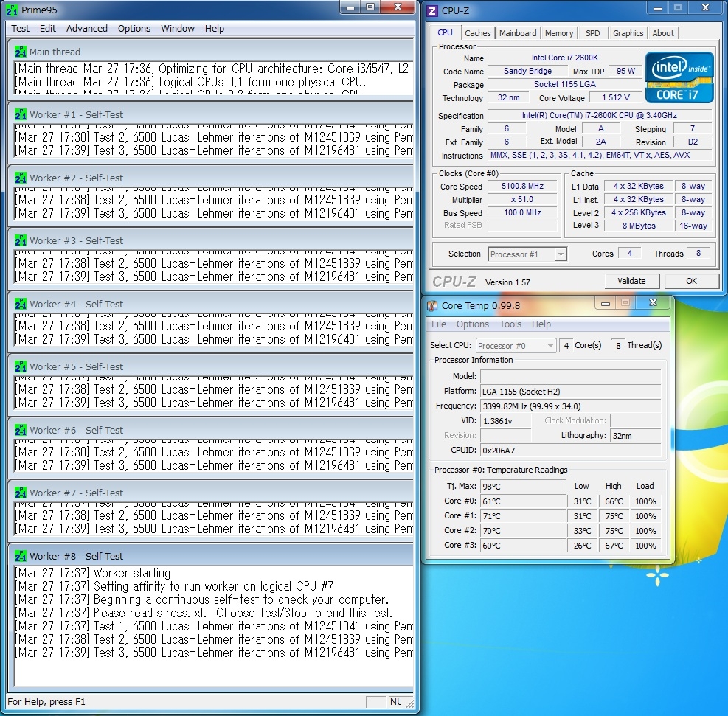Open the Edit menu in Prime95
Viewport: 728px width, 716px height.
click(48, 28)
